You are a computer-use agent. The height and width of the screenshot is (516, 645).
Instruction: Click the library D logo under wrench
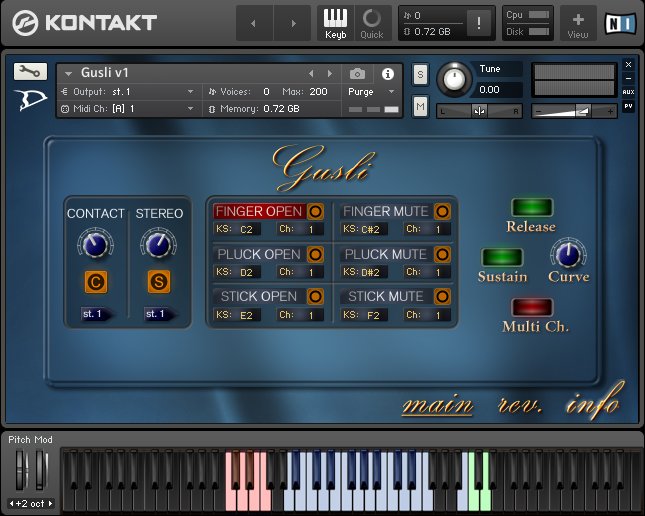tap(31, 100)
